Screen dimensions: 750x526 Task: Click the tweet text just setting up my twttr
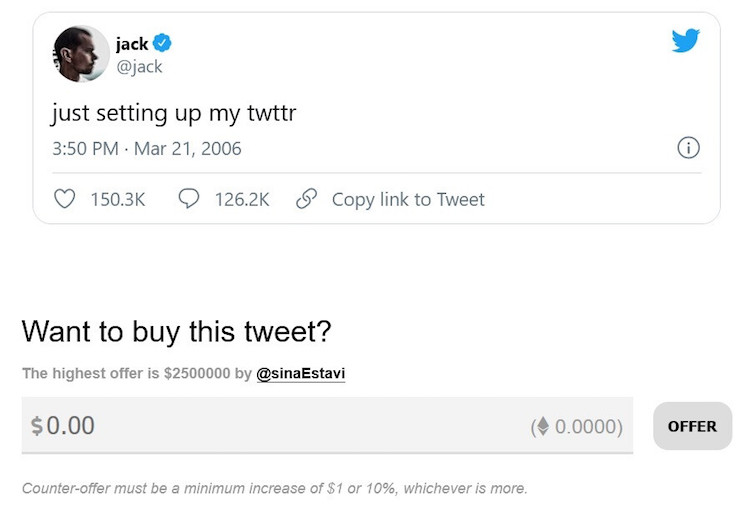pos(174,114)
